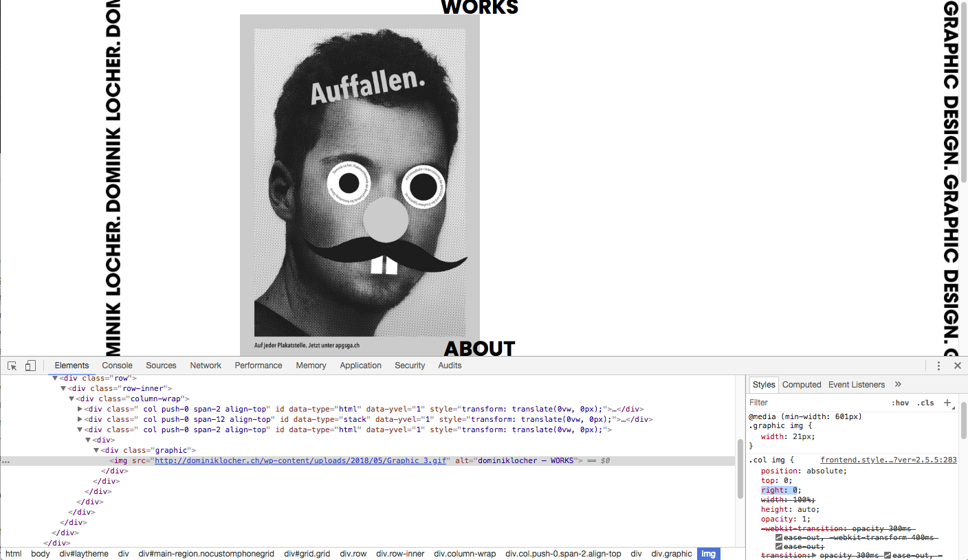Viewport: 968px width, 560px height.
Task: Open the Computed styles tab
Action: [x=802, y=385]
